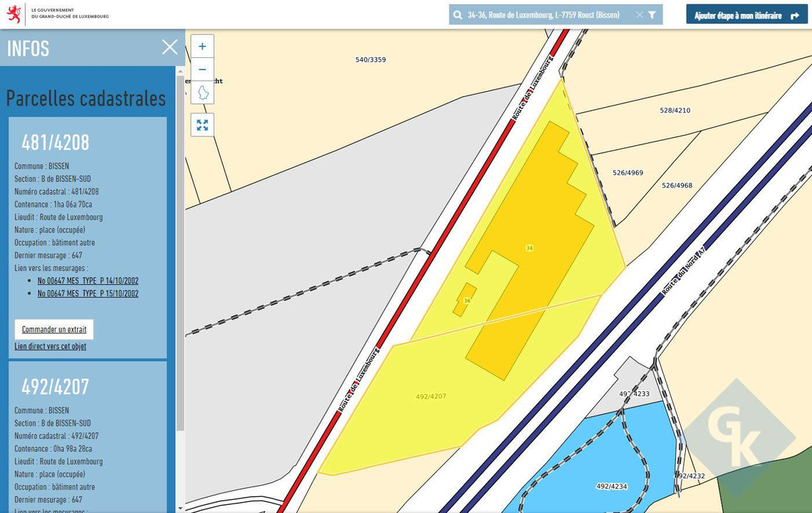Open mesurage link dated 15/10/2002

coord(88,294)
